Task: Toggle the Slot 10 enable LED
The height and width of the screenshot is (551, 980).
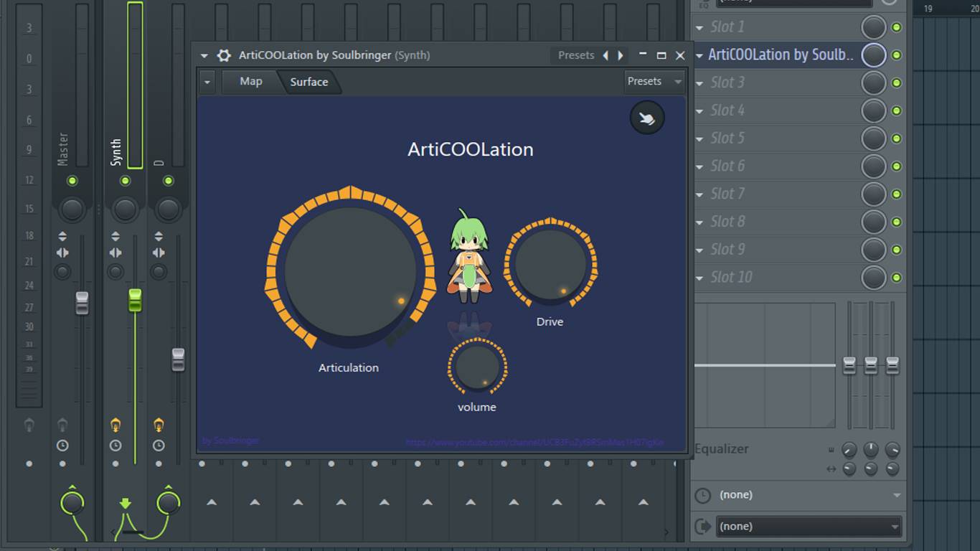Action: pos(896,278)
